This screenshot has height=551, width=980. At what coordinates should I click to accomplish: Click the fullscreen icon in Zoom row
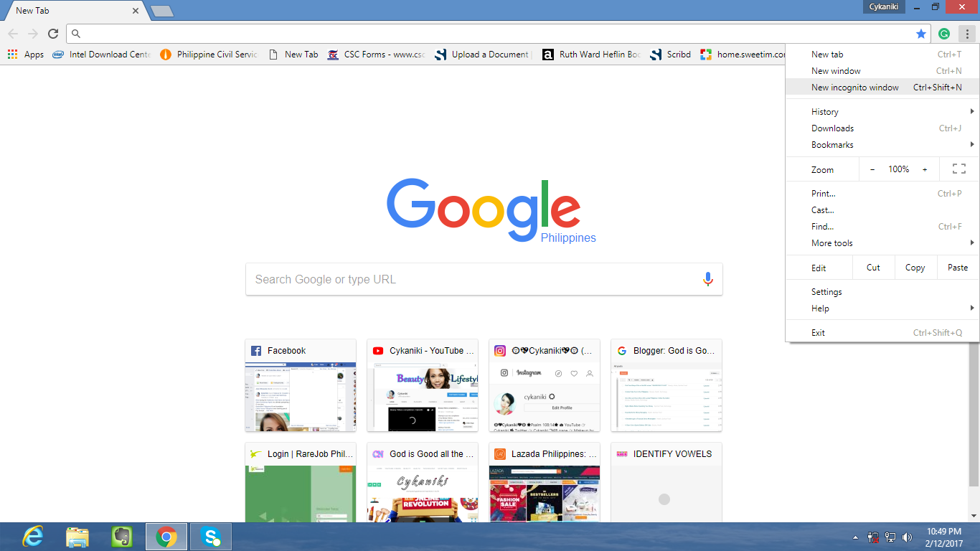tap(959, 169)
